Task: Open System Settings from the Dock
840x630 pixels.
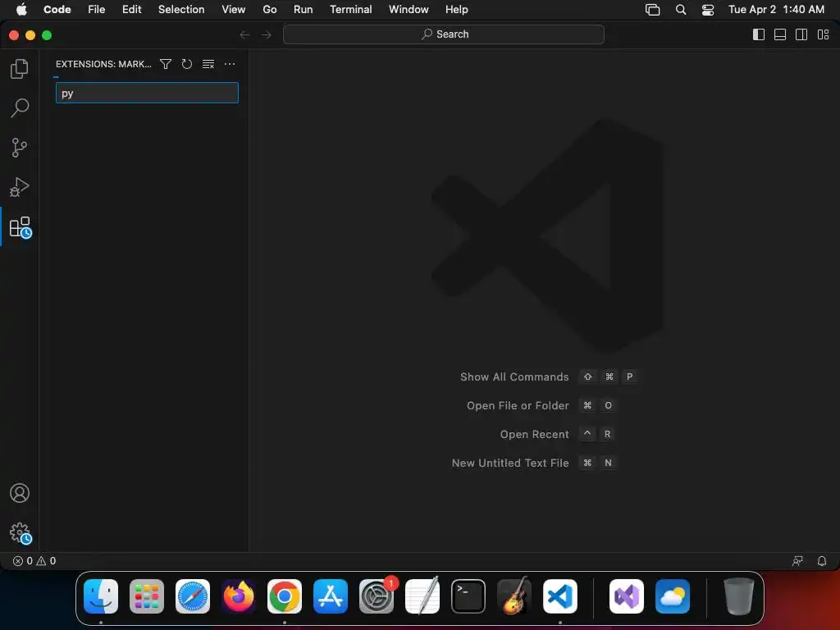Action: pyautogui.click(x=377, y=596)
